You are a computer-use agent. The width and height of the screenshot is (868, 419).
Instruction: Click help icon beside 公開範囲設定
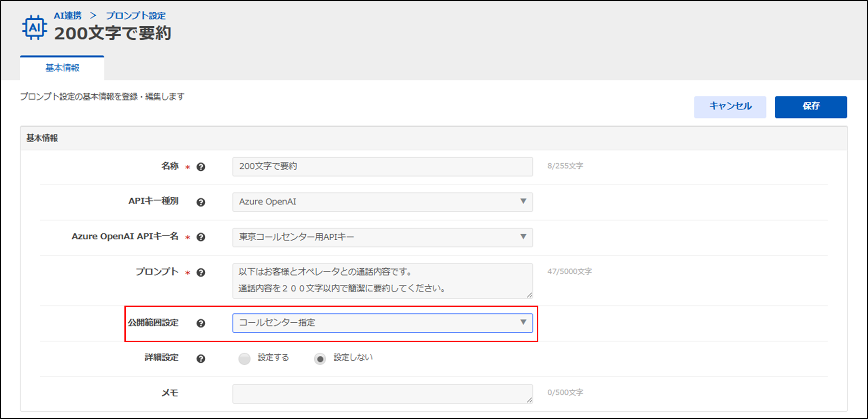[x=201, y=324]
